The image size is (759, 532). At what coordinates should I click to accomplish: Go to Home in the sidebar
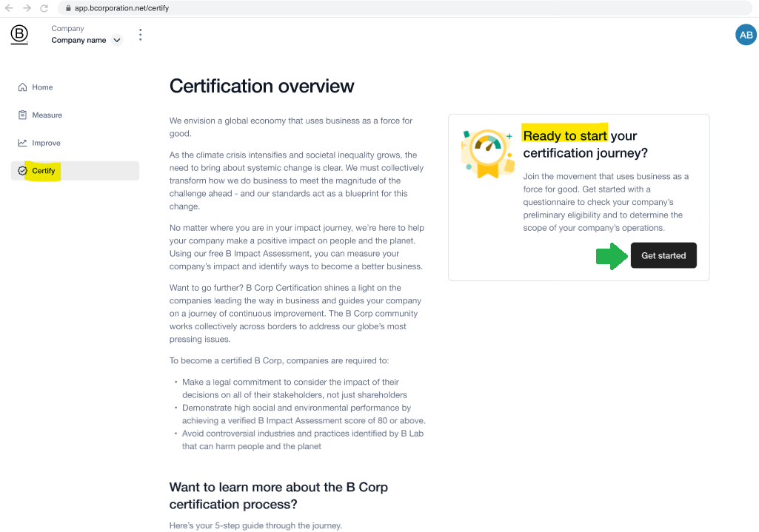[x=75, y=87]
